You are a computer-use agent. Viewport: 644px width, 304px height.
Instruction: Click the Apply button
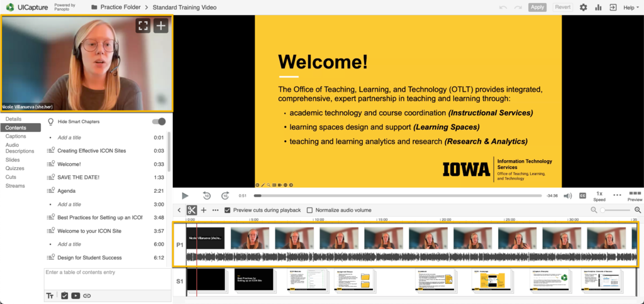click(537, 8)
